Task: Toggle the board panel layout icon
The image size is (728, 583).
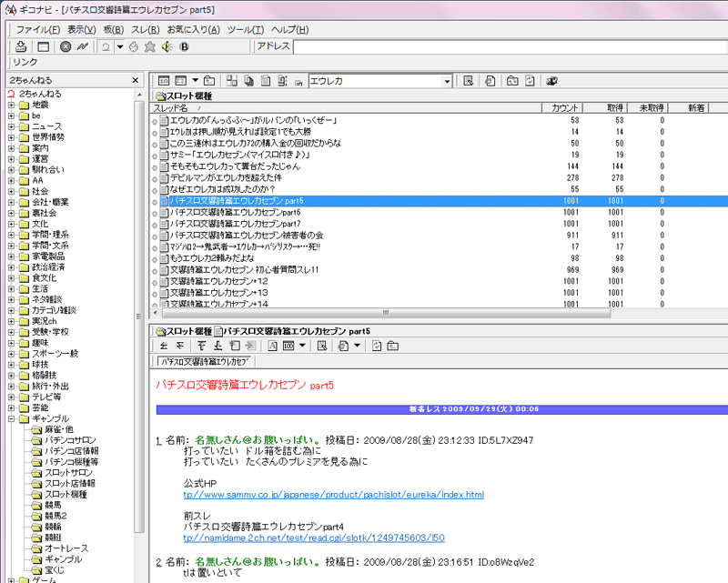Action: 43,46
